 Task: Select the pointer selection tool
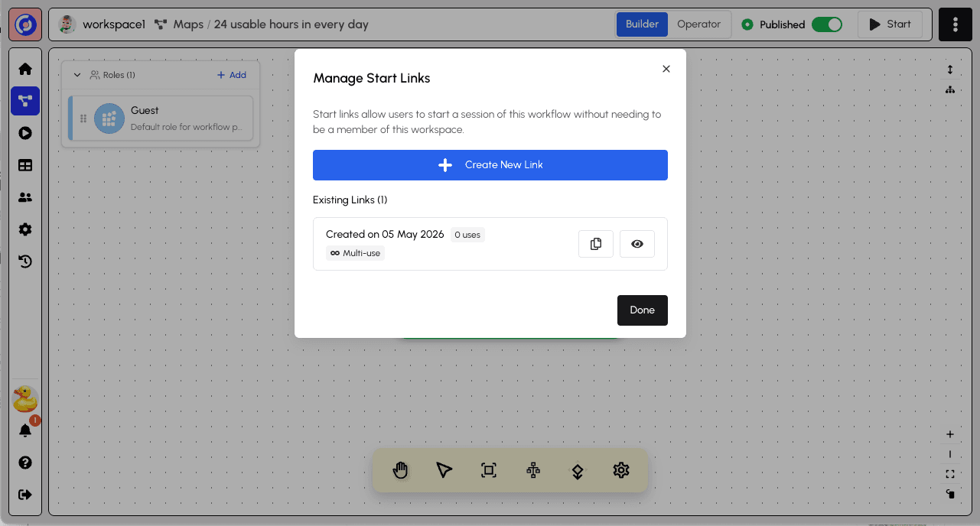point(444,470)
